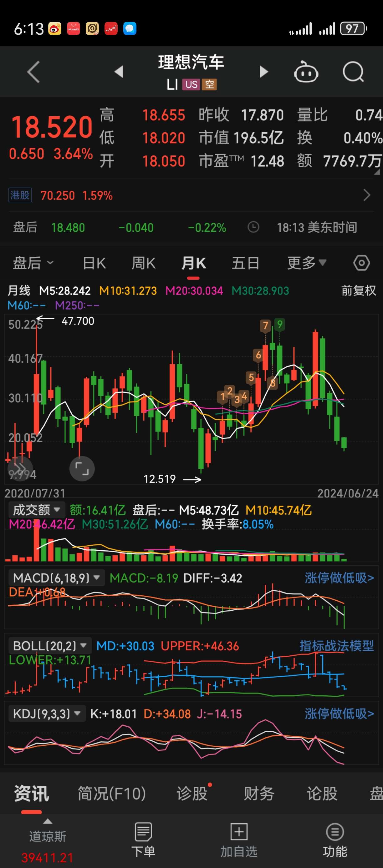
Task: Open the 成交额 indicator dropdown
Action: (36, 510)
